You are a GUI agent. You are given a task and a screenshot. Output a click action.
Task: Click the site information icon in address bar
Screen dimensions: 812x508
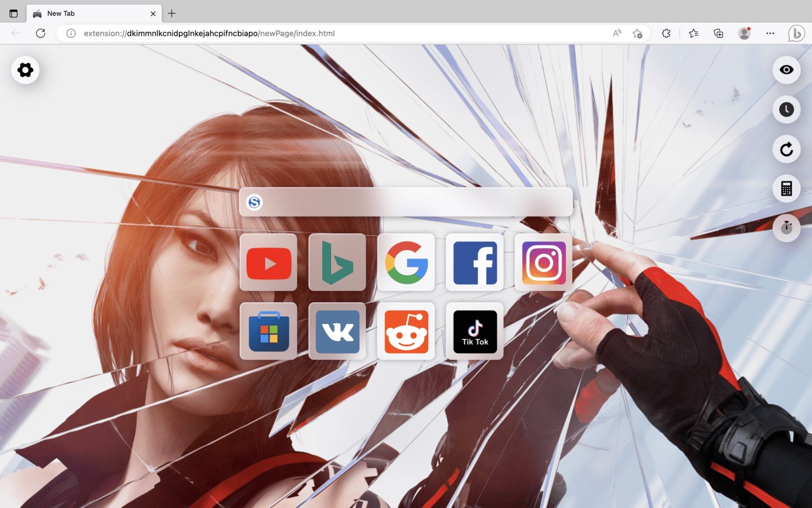71,33
